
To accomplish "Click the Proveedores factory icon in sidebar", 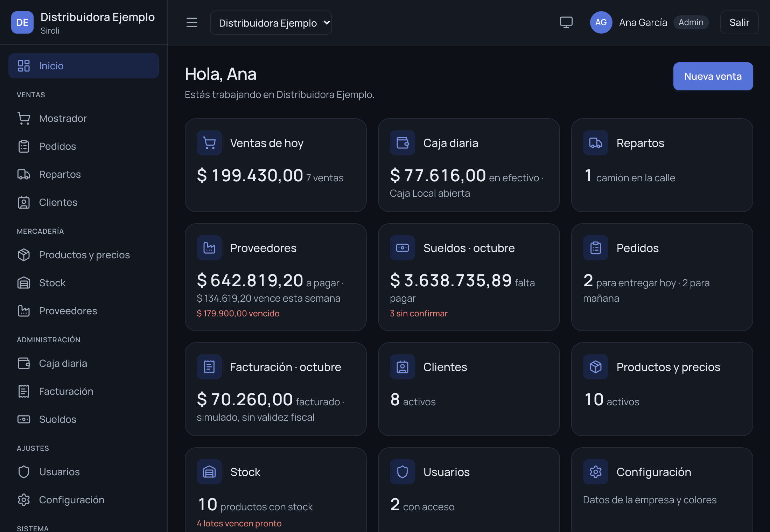I will 24,311.
